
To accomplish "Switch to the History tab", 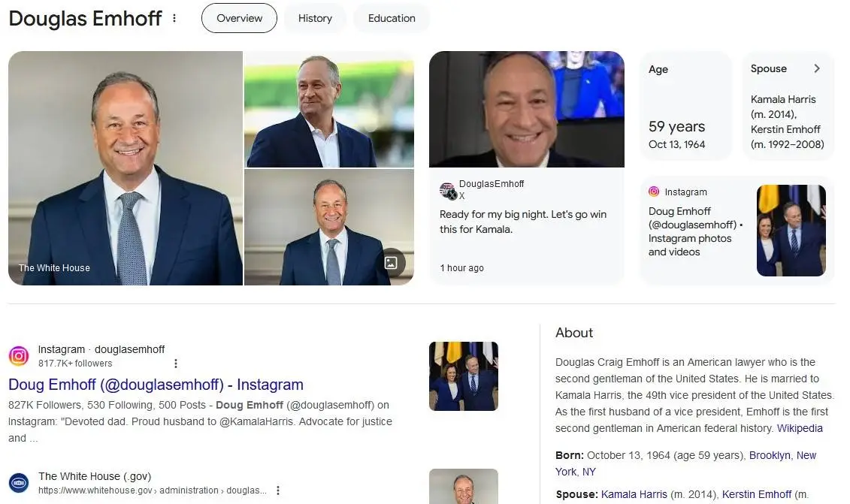I will [315, 18].
